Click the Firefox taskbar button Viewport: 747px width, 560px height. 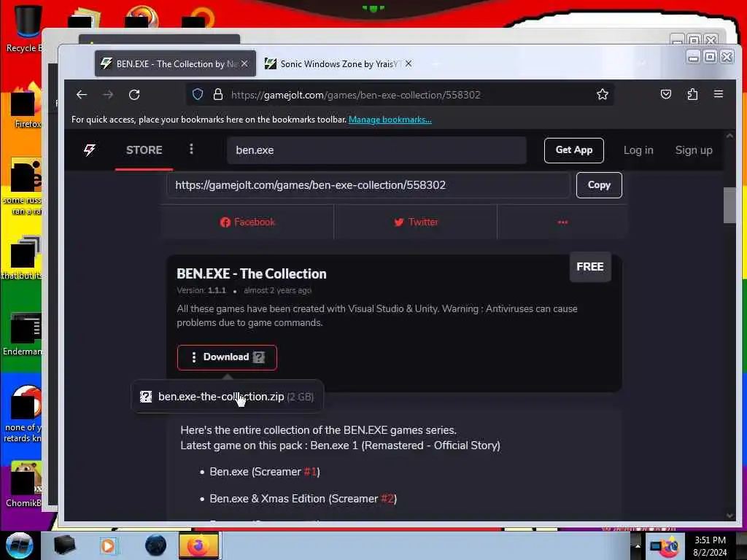(x=198, y=545)
